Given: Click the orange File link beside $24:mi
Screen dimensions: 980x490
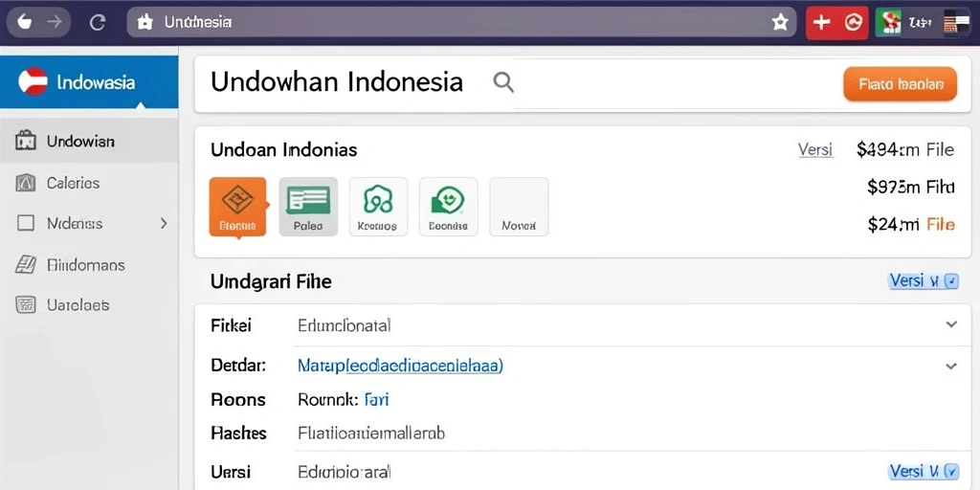Looking at the screenshot, I should tap(942, 224).
